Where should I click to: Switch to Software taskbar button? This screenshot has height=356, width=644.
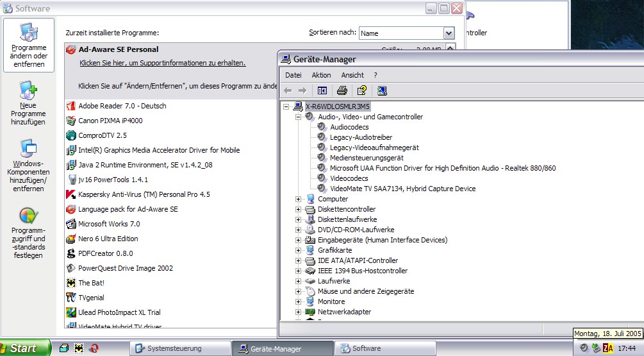[x=385, y=348]
